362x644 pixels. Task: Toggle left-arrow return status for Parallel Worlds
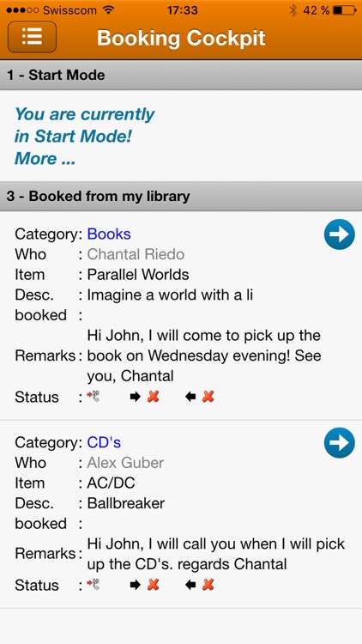click(x=200, y=397)
